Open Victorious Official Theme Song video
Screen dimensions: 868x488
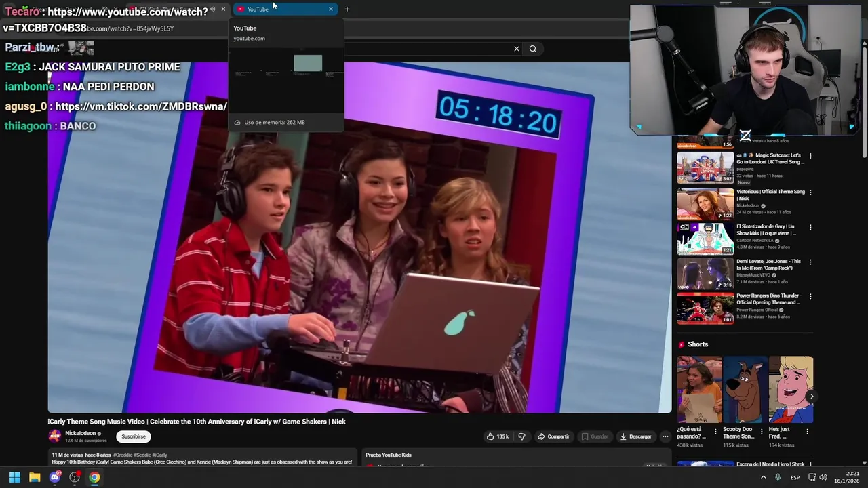[x=705, y=203]
